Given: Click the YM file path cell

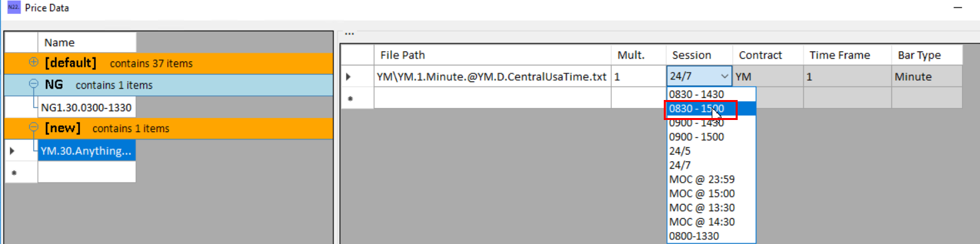Looking at the screenshot, I should point(492,77).
